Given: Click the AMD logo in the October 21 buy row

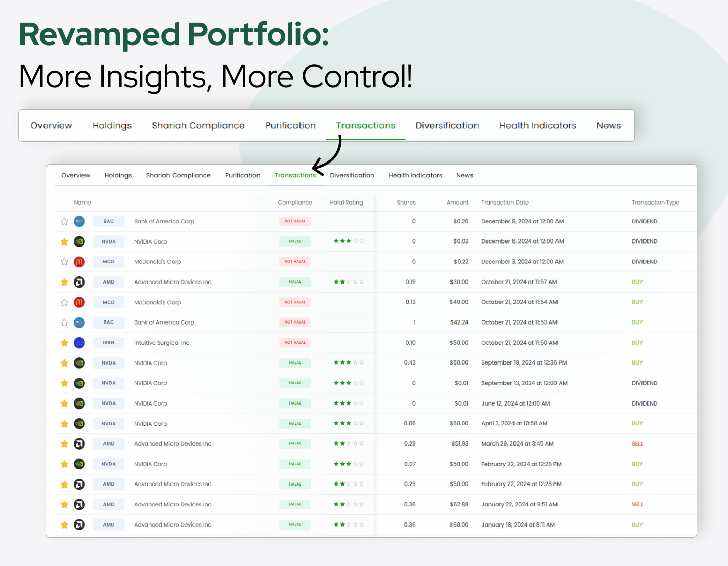Looking at the screenshot, I should 79,282.
